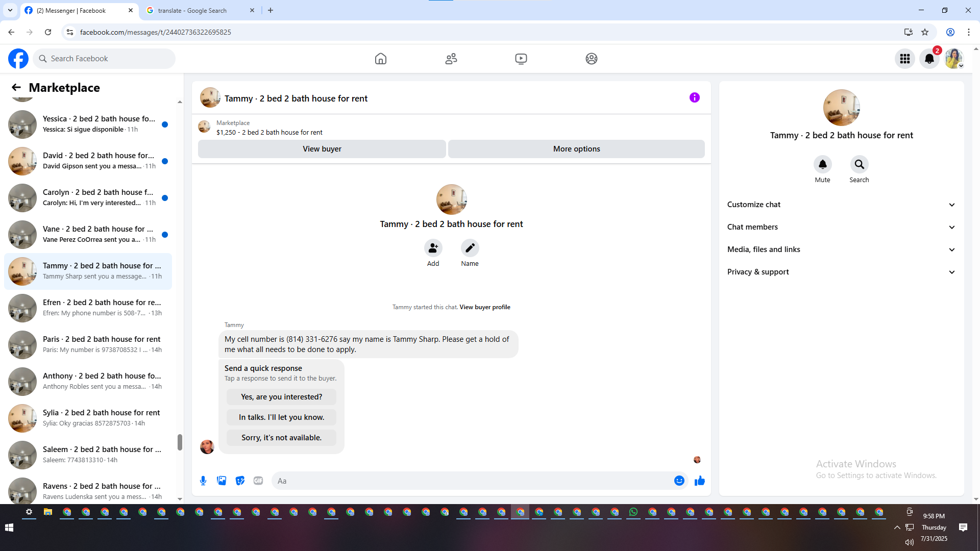980x551 pixels.
Task: Click the conversation list scrollbar thumb
Action: pos(180,442)
